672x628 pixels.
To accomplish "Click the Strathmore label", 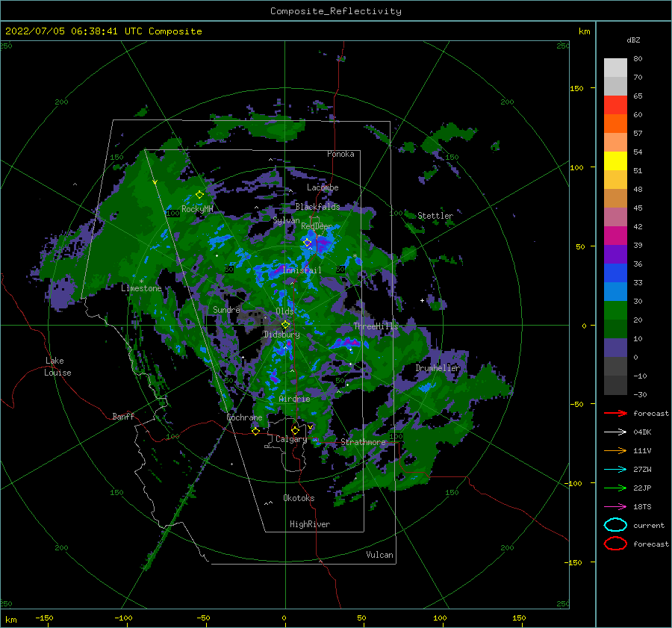I will [x=363, y=442].
